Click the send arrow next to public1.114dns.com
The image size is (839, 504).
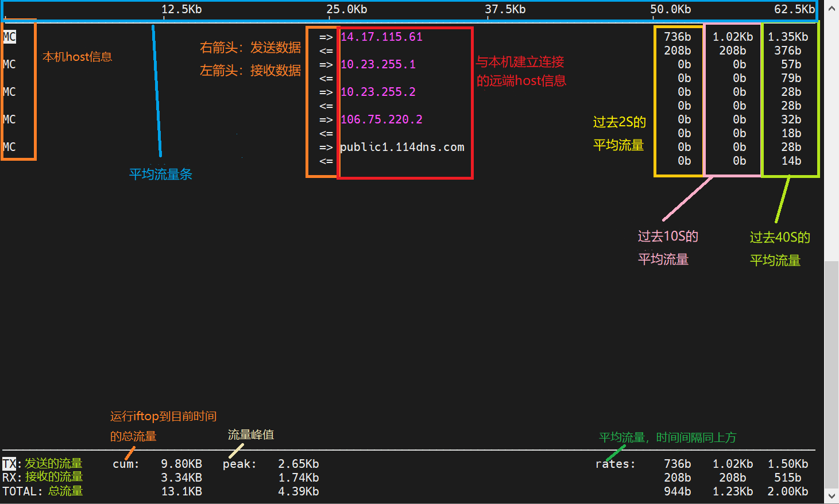coord(327,146)
